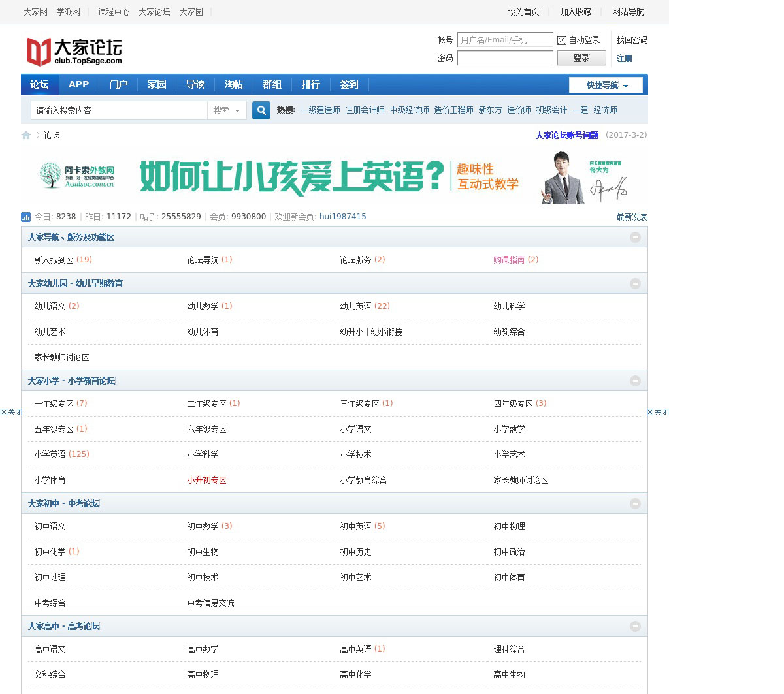The height and width of the screenshot is (694, 784).
Task: Open the 搜索 type dropdown beside search box
Action: tap(227, 110)
